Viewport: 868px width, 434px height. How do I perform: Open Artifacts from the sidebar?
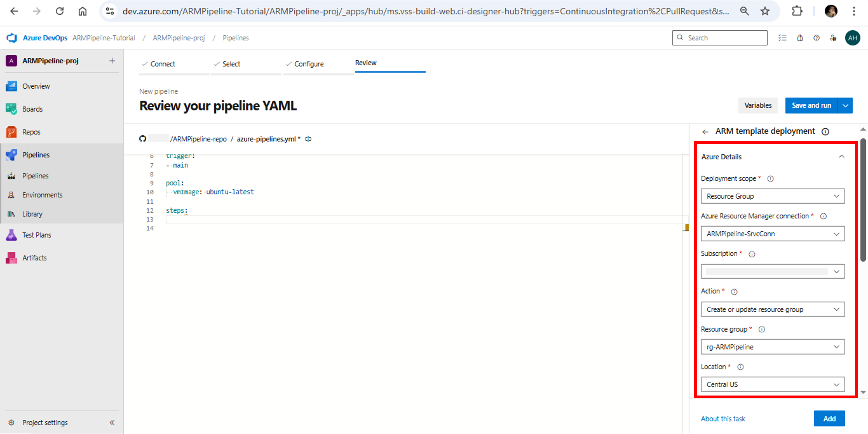tap(35, 258)
